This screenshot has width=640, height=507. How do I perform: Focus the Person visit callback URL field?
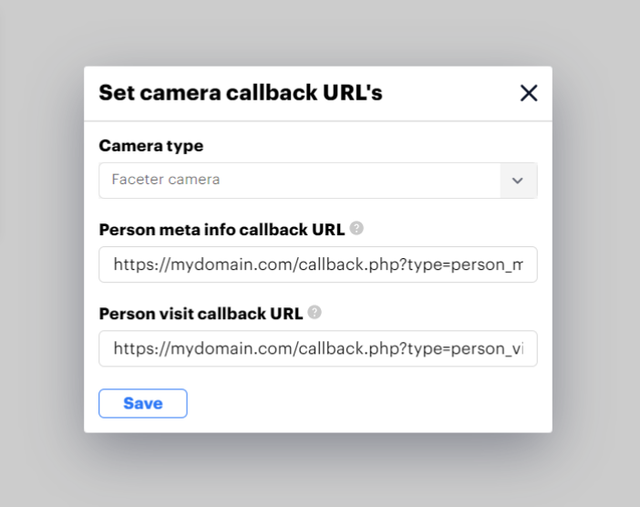(x=318, y=349)
